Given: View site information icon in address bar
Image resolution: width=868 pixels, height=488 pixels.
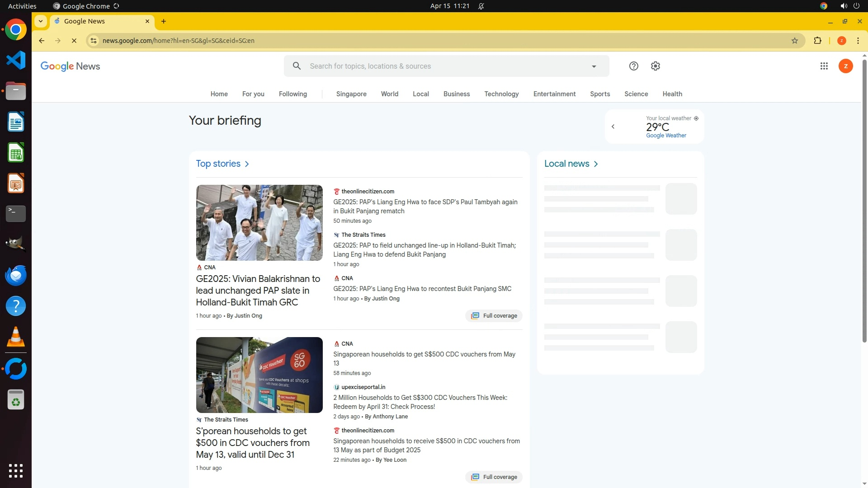Looking at the screenshot, I should [94, 41].
